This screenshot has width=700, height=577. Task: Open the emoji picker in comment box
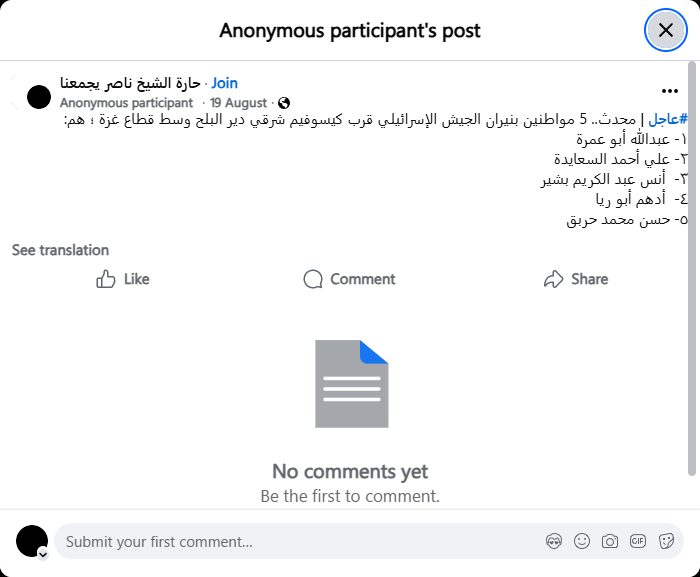tap(582, 542)
